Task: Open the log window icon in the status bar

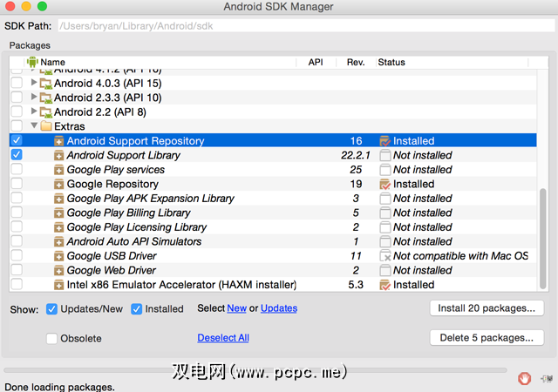Action: coord(546,378)
